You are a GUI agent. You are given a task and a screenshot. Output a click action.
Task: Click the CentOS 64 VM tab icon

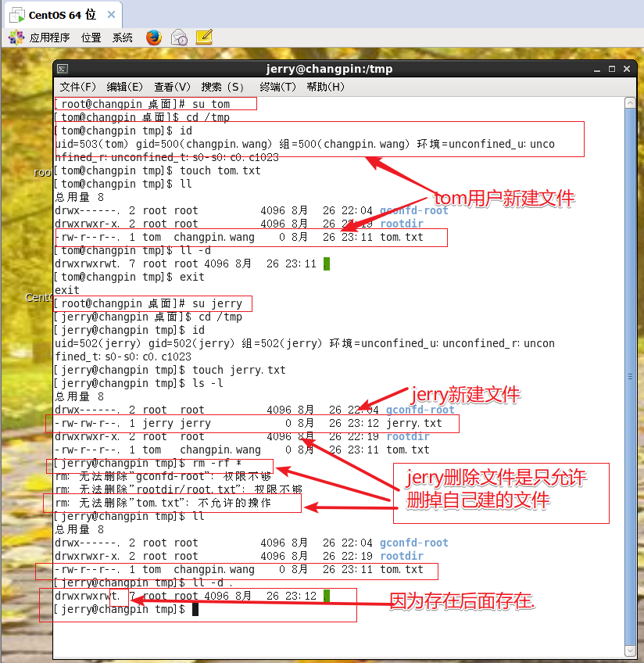point(17,15)
